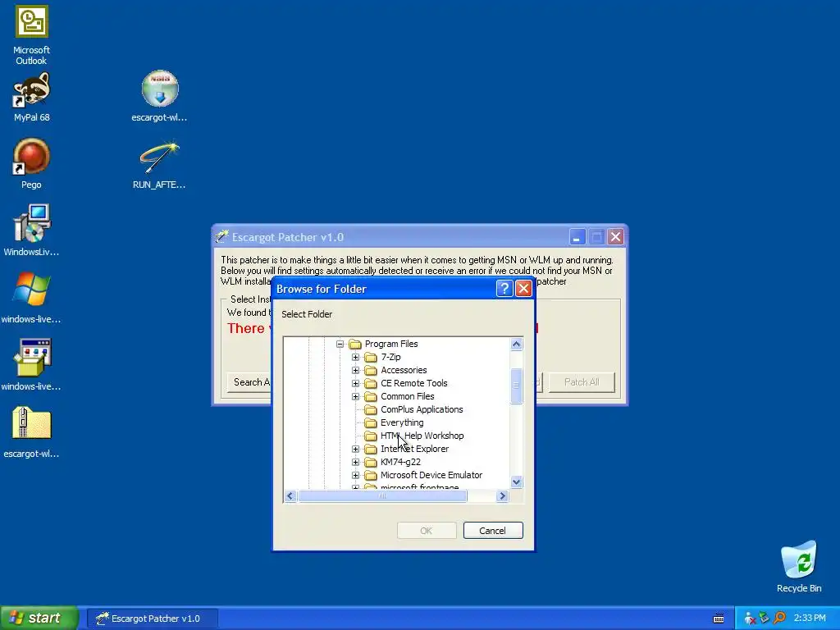Select the Internet Explorer tree item
Viewport: 840px width, 630px height.
click(x=414, y=449)
